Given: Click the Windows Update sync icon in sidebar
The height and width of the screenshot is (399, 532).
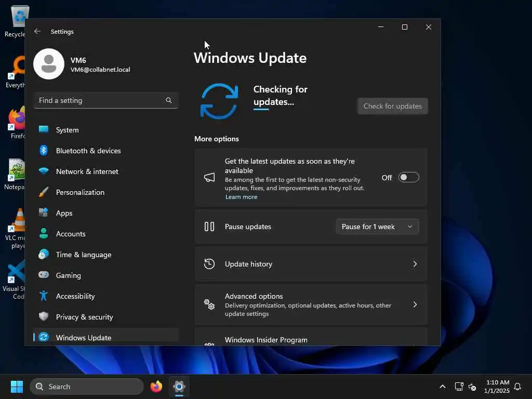Looking at the screenshot, I should pos(44,337).
